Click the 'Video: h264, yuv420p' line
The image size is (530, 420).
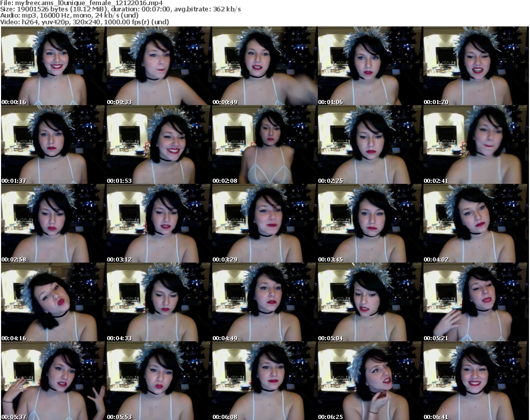tap(84, 22)
